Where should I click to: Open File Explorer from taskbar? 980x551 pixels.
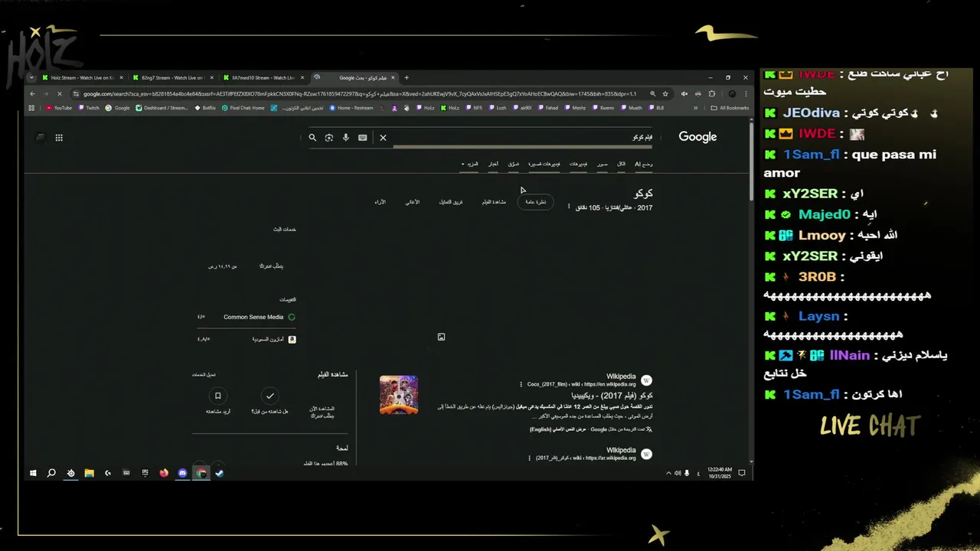pyautogui.click(x=89, y=473)
